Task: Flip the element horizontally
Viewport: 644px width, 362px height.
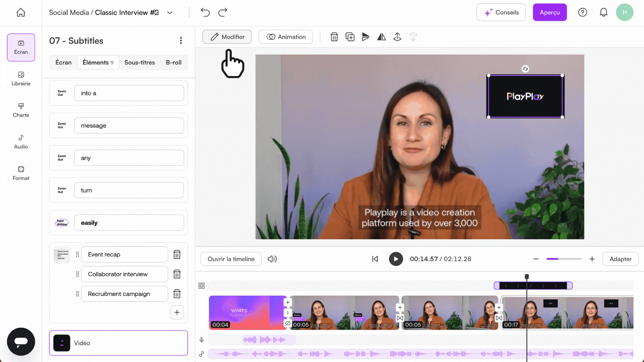Action: pos(382,37)
